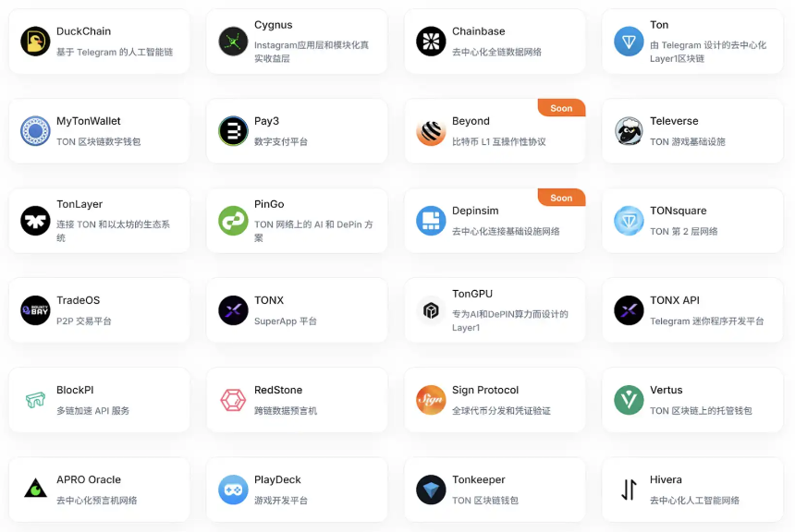This screenshot has width=795, height=532.
Task: Click the blue Ton diamond icon
Action: (x=629, y=42)
